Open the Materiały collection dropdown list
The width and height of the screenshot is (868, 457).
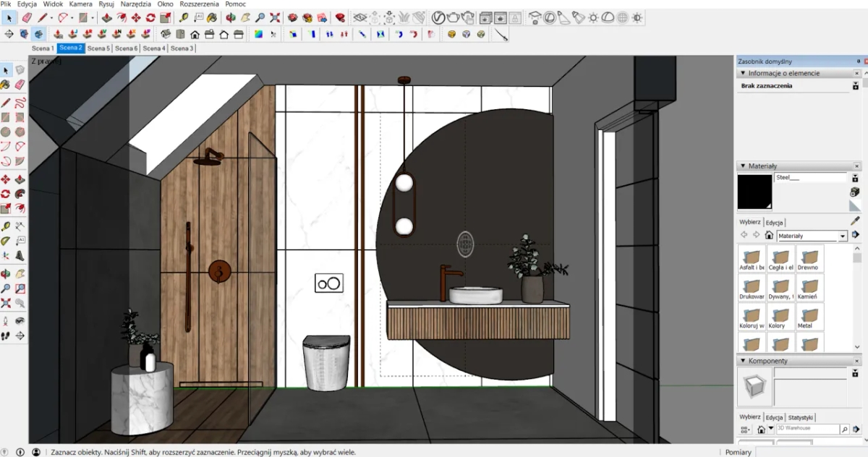point(843,236)
